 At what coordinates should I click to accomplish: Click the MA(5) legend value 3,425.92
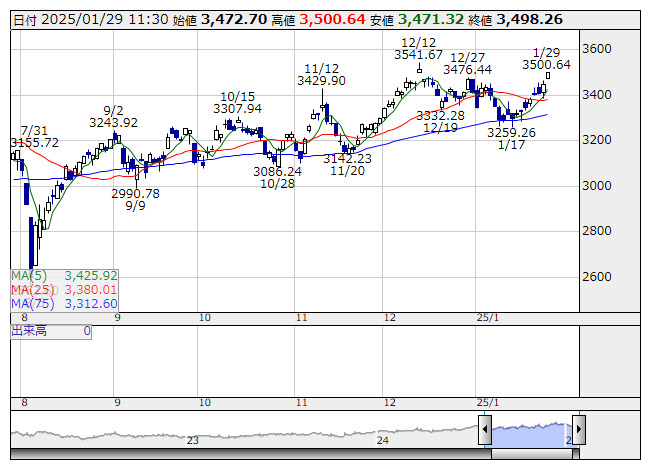click(x=91, y=276)
